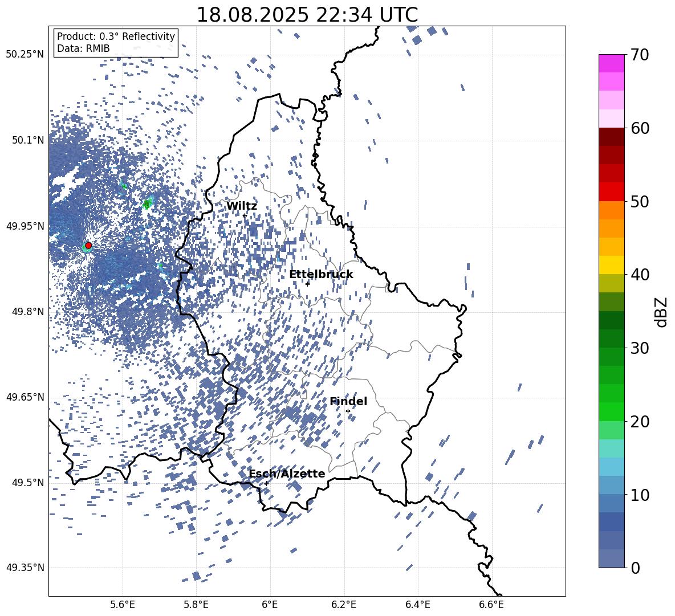Screen dimensions: 675x616
Task: Click the 6.4°E longitude label
Action: (x=417, y=605)
